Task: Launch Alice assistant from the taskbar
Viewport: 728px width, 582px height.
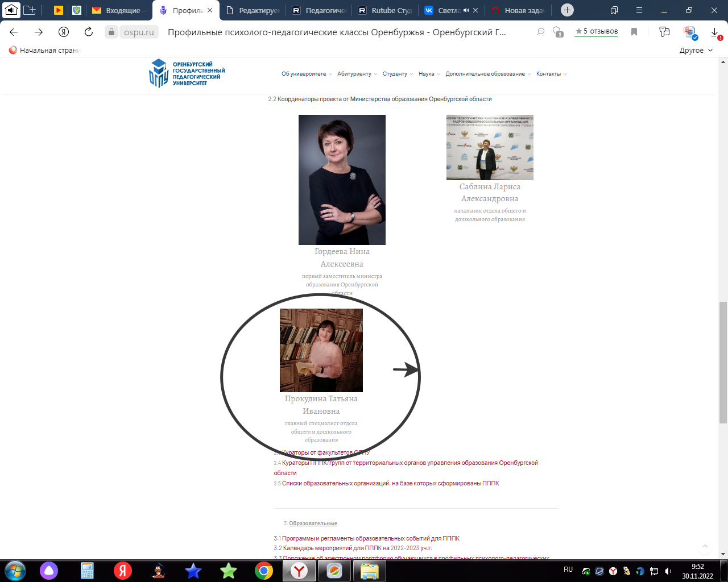Action: pos(49,571)
